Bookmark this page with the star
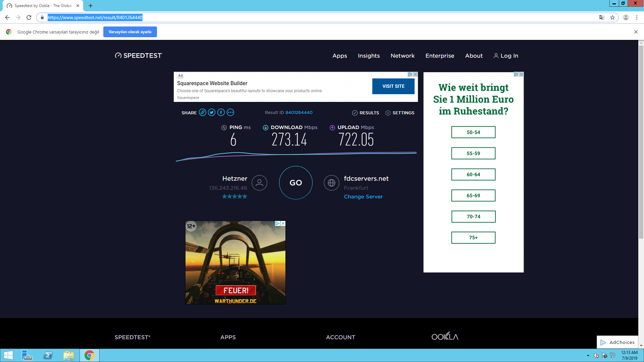Image resolution: width=644 pixels, height=362 pixels. [612, 17]
